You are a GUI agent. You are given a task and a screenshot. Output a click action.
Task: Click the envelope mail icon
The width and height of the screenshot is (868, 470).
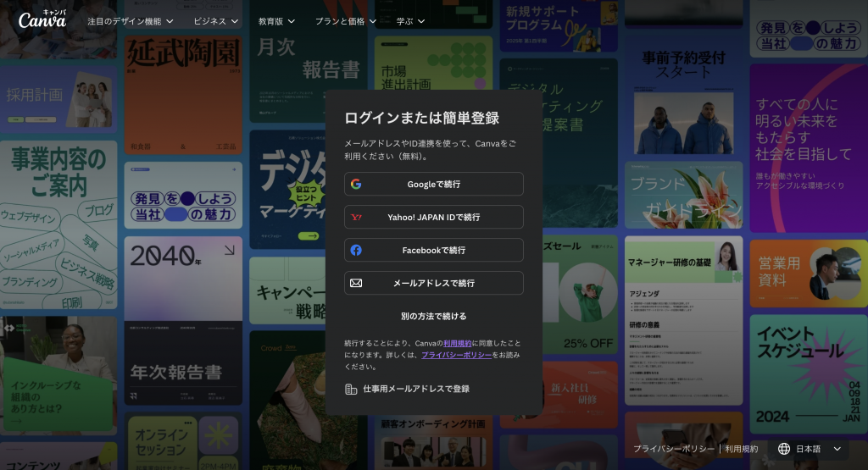point(356,283)
